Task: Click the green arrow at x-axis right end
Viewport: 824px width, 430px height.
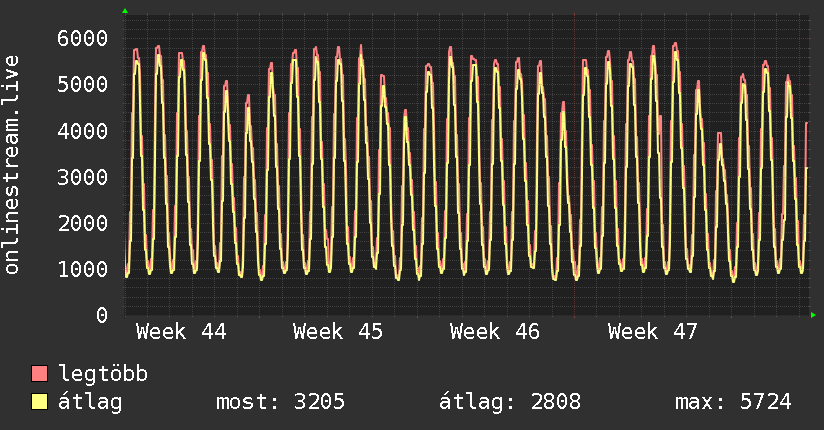Action: [x=813, y=315]
